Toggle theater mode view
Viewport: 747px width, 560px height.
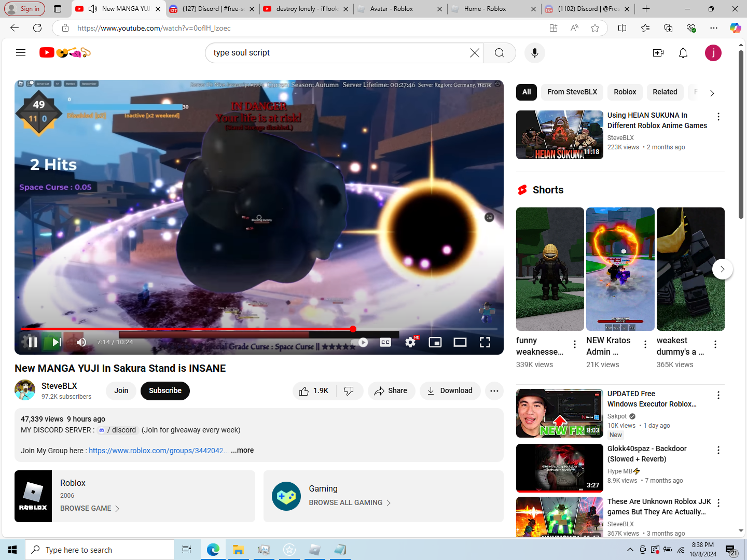460,342
